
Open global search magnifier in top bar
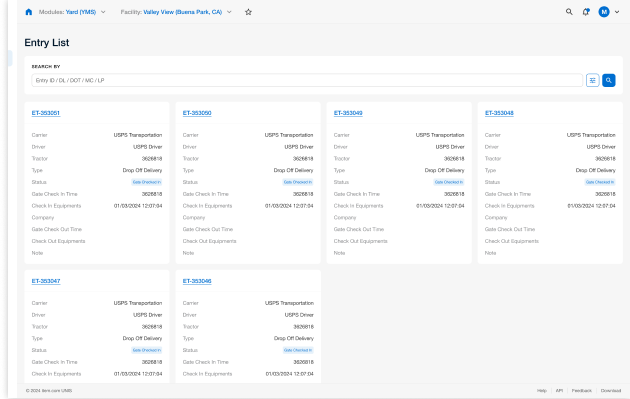(569, 12)
